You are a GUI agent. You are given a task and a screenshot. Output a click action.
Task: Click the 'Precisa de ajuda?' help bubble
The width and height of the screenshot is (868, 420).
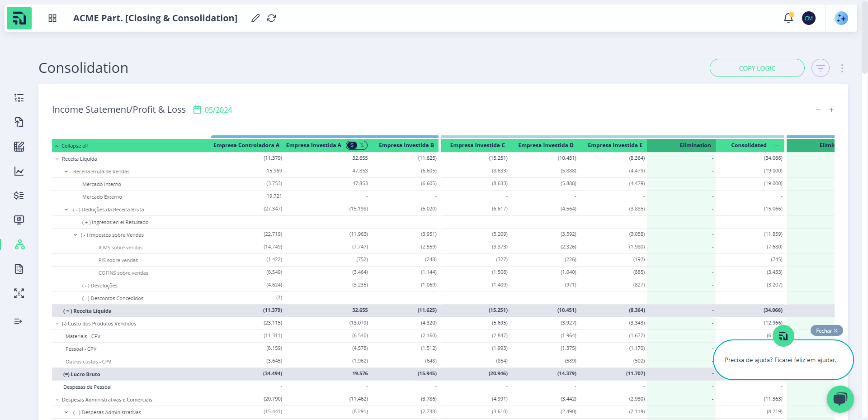coord(783,360)
